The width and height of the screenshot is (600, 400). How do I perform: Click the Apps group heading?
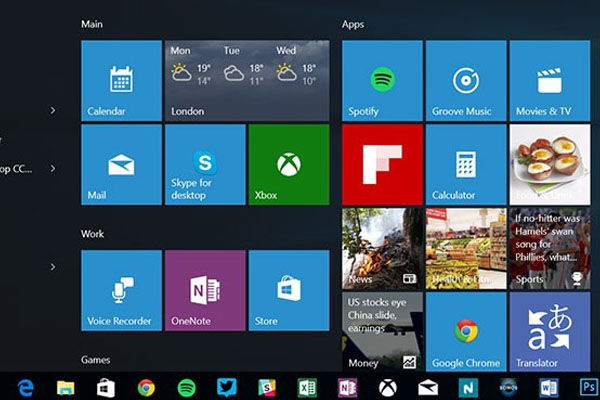click(353, 24)
